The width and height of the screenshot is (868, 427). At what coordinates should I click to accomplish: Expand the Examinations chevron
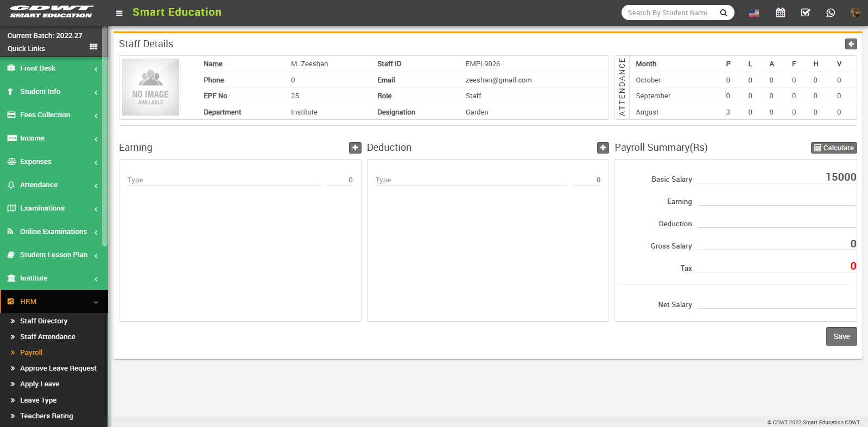[x=96, y=209]
